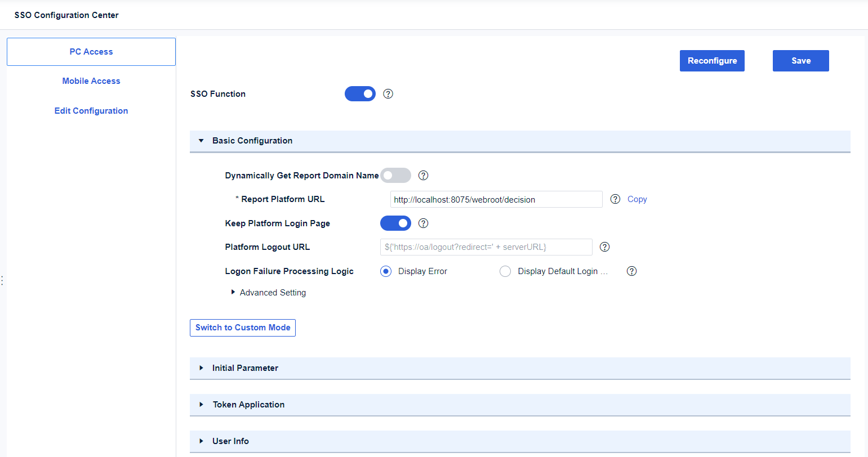Click help icon beside Dynamically Get Report Domain Name
This screenshot has width=868, height=457.
click(424, 176)
